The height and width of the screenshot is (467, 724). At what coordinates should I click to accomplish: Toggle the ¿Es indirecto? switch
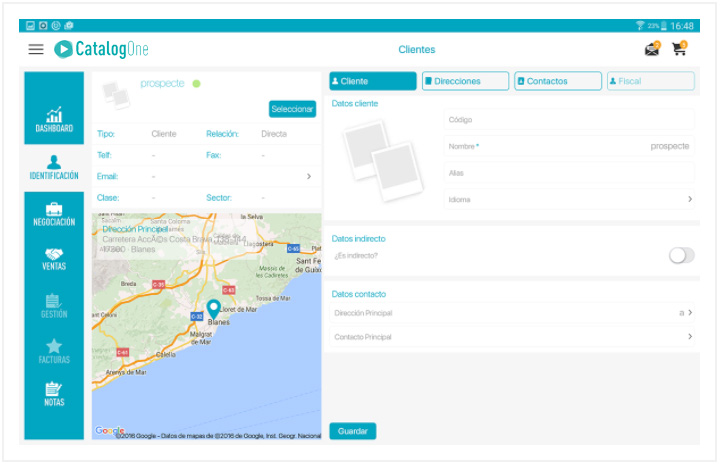pos(682,255)
